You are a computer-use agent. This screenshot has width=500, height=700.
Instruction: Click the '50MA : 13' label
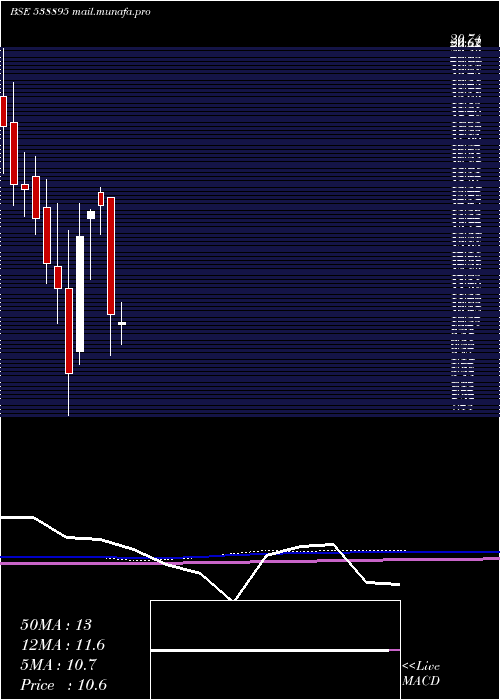pyautogui.click(x=56, y=625)
